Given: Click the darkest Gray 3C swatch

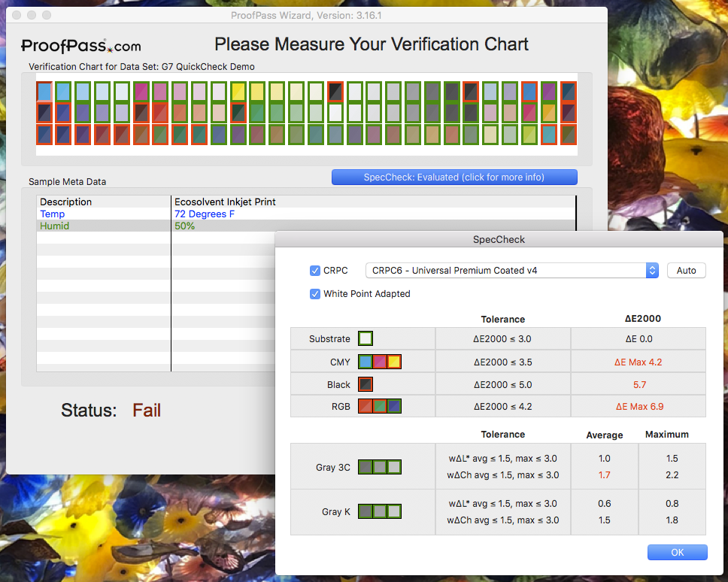Looking at the screenshot, I should 366,467.
